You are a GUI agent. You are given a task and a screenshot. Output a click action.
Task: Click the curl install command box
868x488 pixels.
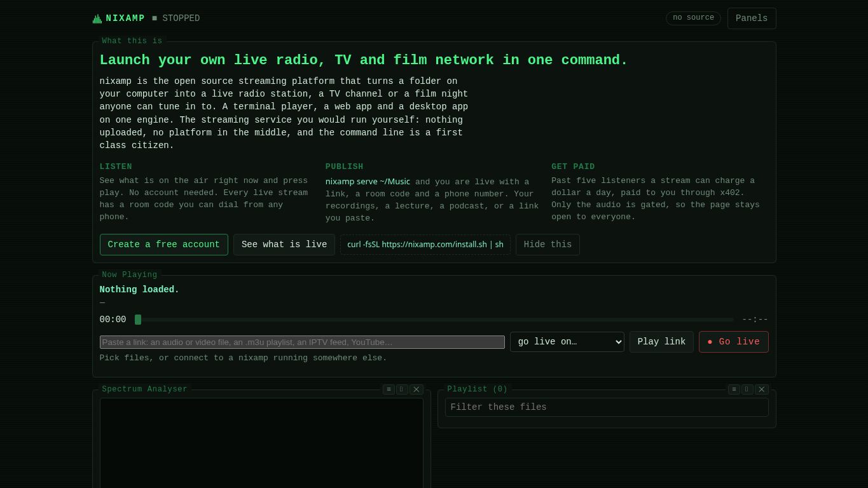coord(425,245)
